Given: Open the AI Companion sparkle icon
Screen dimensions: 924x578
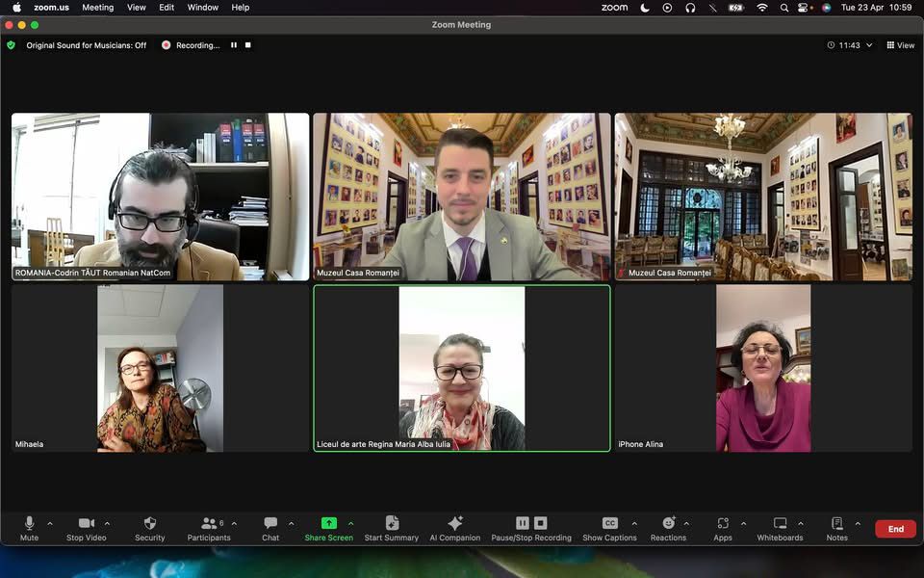Looking at the screenshot, I should pyautogui.click(x=454, y=523).
